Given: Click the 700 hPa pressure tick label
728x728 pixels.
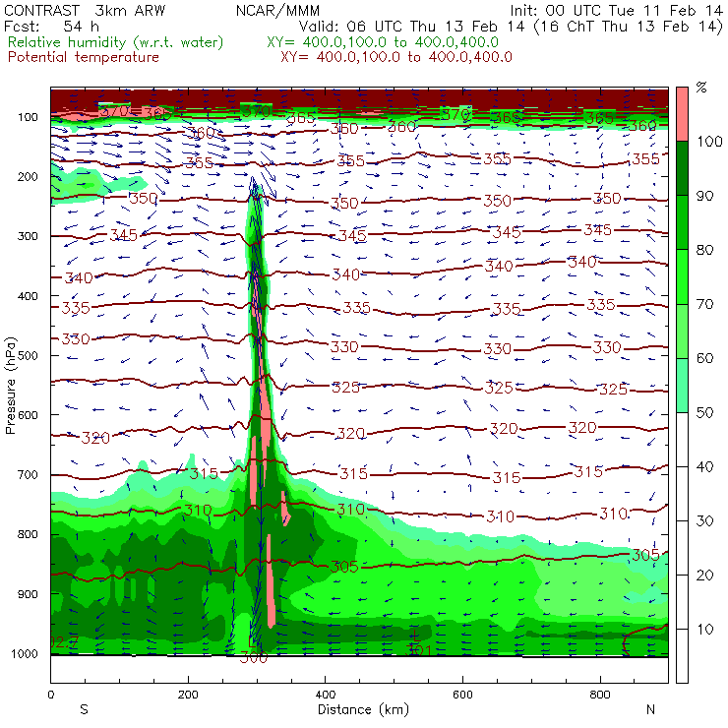Looking at the screenshot, I should point(28,474).
